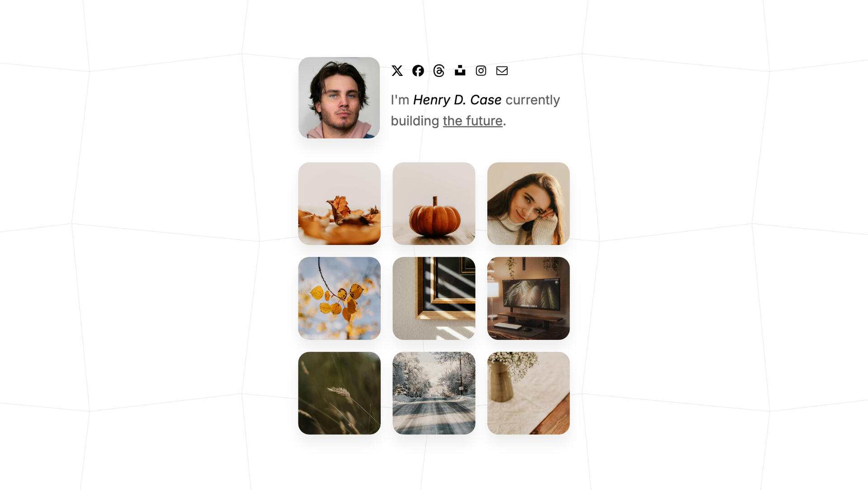The image size is (868, 490).
Task: Open the snowy road photo
Action: (434, 393)
